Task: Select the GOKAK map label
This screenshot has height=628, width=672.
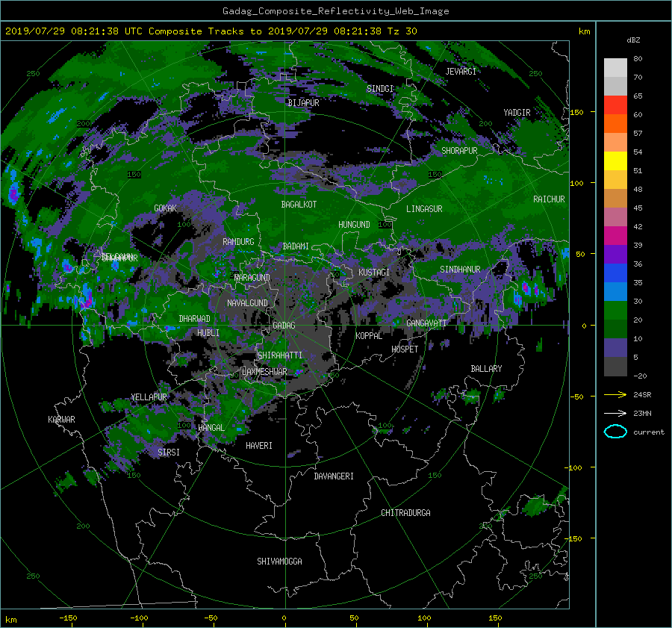Action: (165, 208)
